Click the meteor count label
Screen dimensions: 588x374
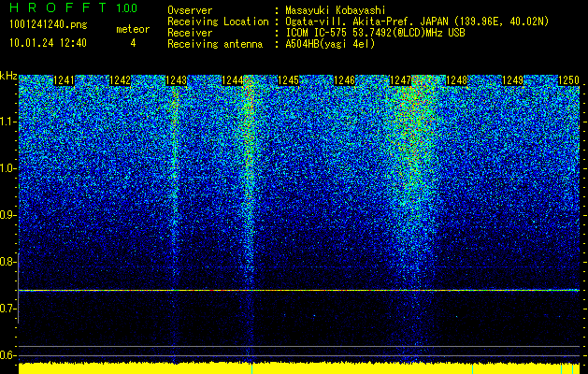pyautogui.click(x=133, y=29)
